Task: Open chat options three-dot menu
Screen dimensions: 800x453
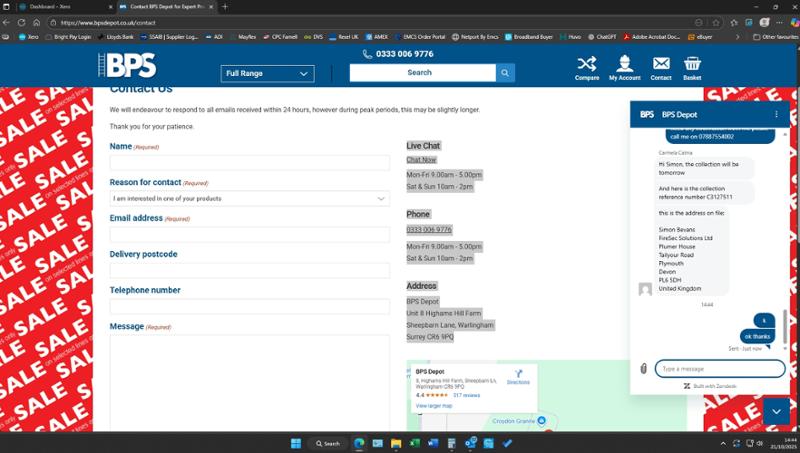Action: click(x=776, y=114)
